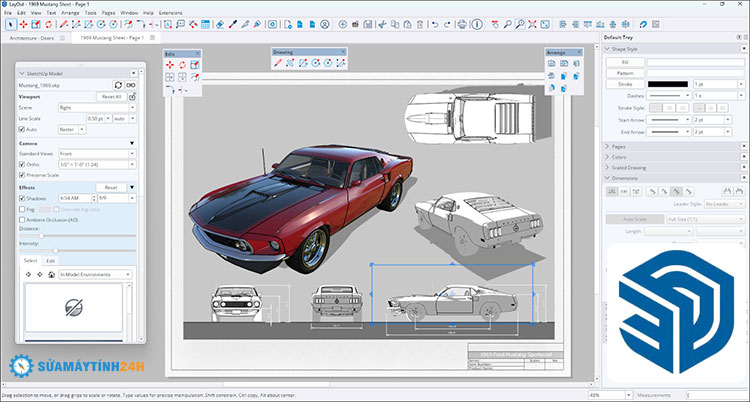
Task: Collapse the Camera section arrow
Action: (x=132, y=143)
